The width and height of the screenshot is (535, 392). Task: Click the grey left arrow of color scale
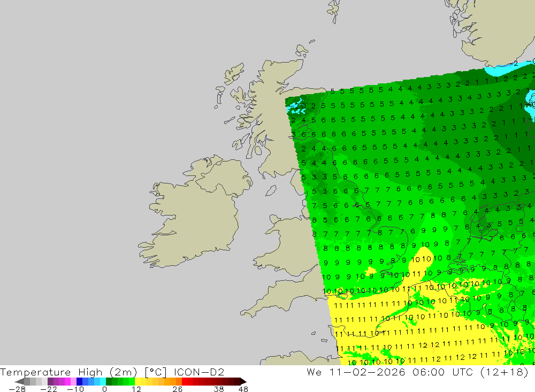[x=19, y=381]
